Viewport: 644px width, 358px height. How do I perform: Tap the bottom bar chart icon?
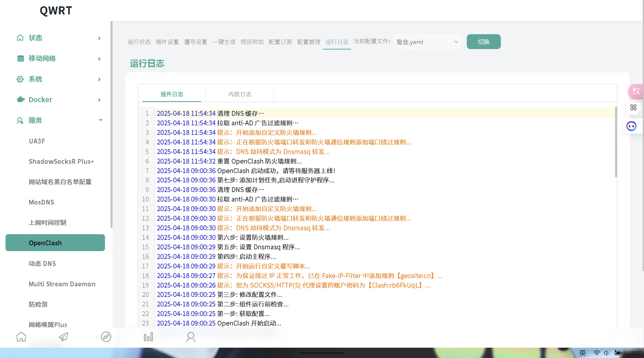tap(148, 337)
